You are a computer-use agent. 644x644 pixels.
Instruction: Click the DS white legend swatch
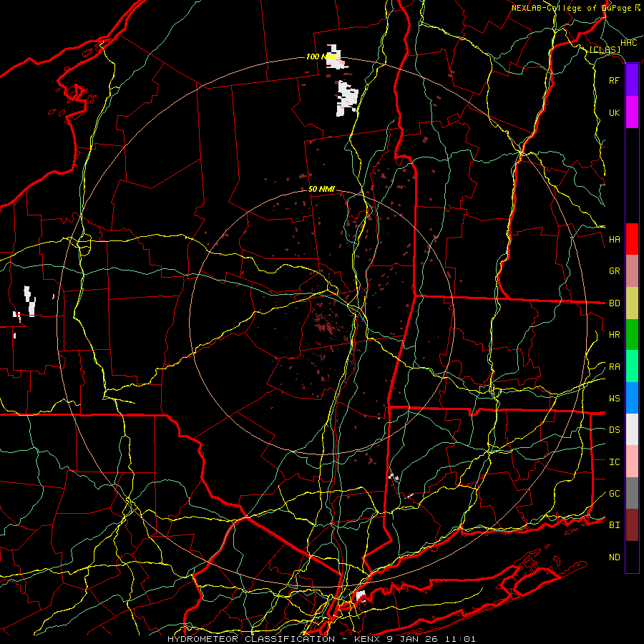pyautogui.click(x=632, y=429)
